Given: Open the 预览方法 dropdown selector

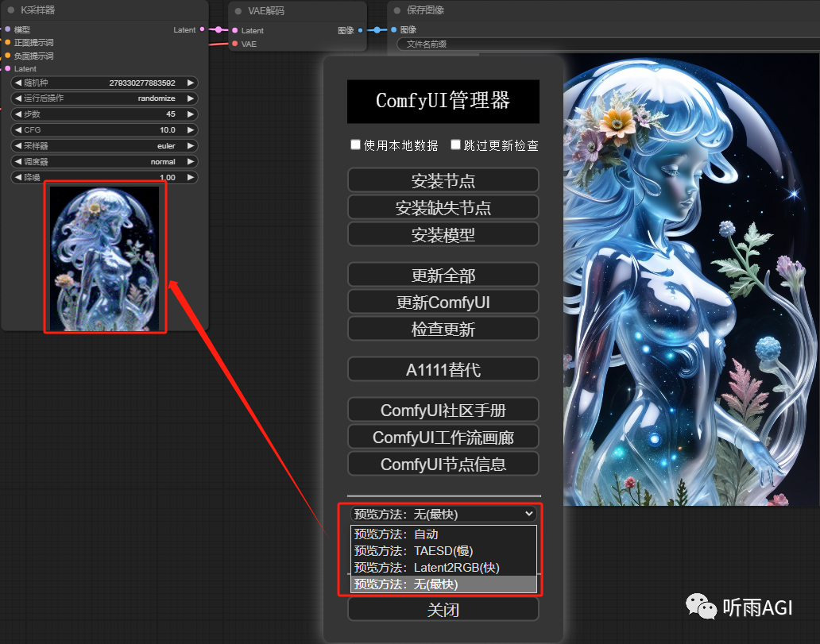Looking at the screenshot, I should coord(443,515).
